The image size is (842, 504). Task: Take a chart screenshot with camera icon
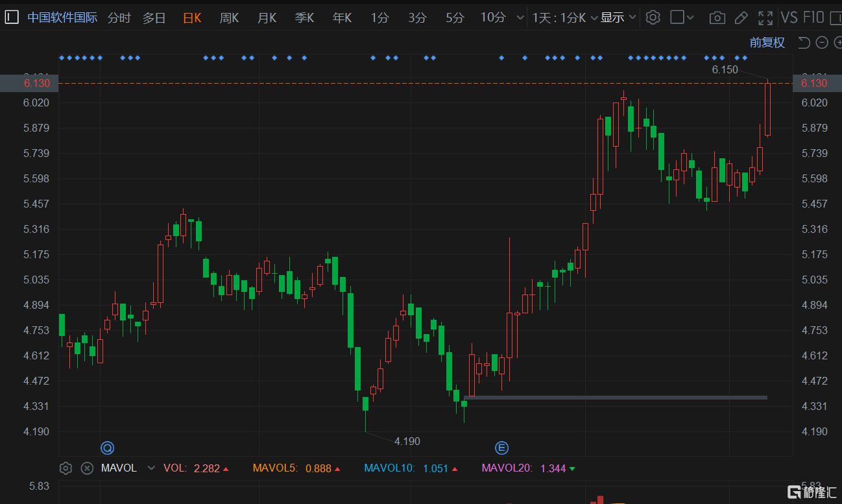(x=717, y=18)
